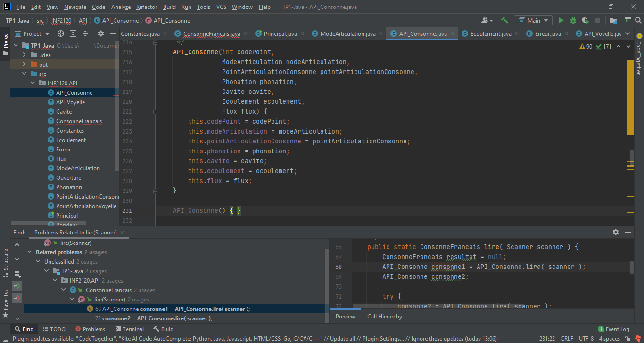The width and height of the screenshot is (644, 343).
Task: Open the Main run configuration dropdown
Action: 533,20
